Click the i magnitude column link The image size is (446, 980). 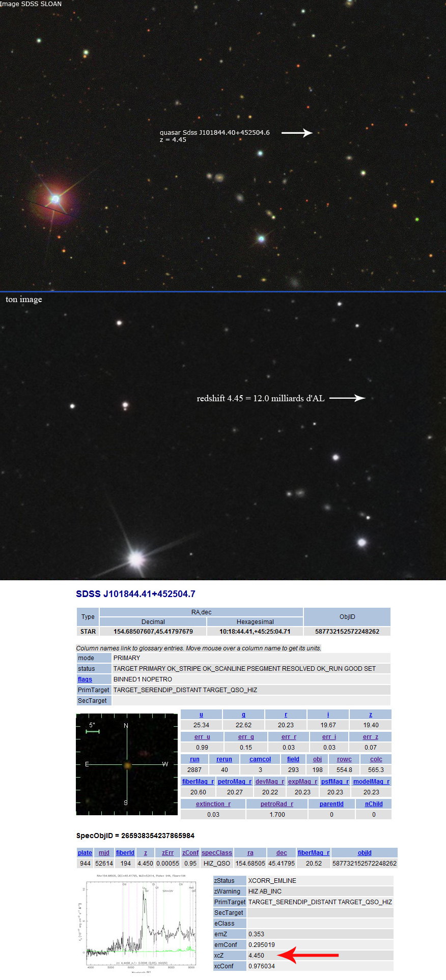pyautogui.click(x=328, y=715)
